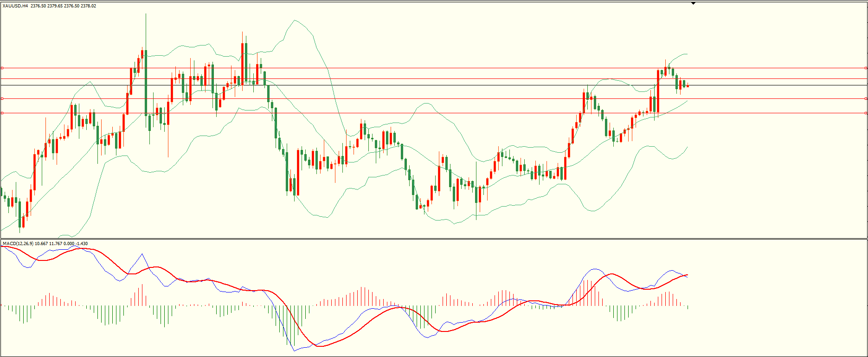The height and width of the screenshot is (357, 868).
Task: Click the right end of the upper Bollinger band
Action: coord(687,54)
